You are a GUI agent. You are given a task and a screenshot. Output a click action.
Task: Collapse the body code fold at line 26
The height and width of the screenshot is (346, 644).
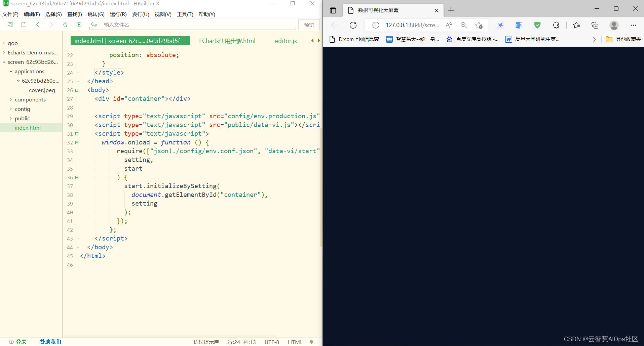(x=77, y=90)
